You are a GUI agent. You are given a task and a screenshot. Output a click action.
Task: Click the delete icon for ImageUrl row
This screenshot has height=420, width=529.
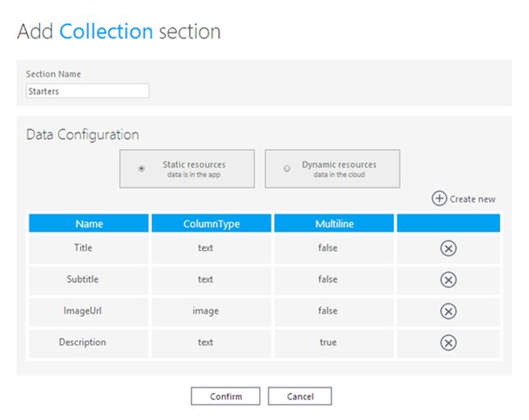pos(448,311)
